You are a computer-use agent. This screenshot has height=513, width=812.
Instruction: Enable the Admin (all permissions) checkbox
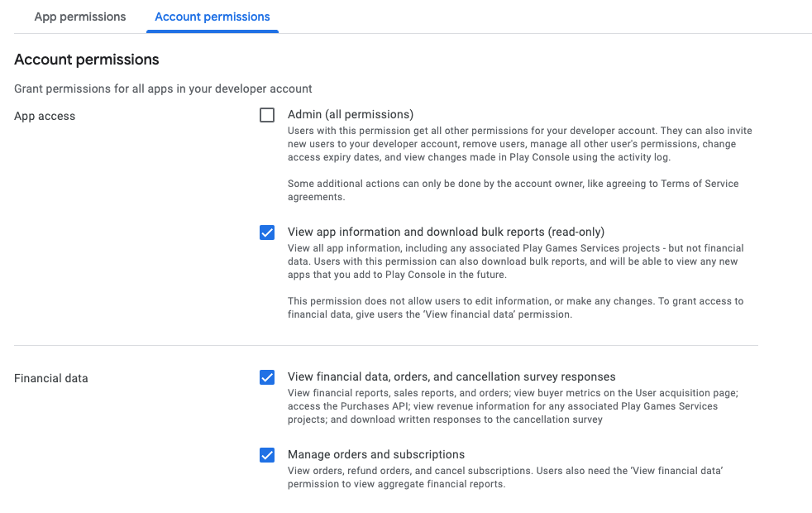click(267, 115)
